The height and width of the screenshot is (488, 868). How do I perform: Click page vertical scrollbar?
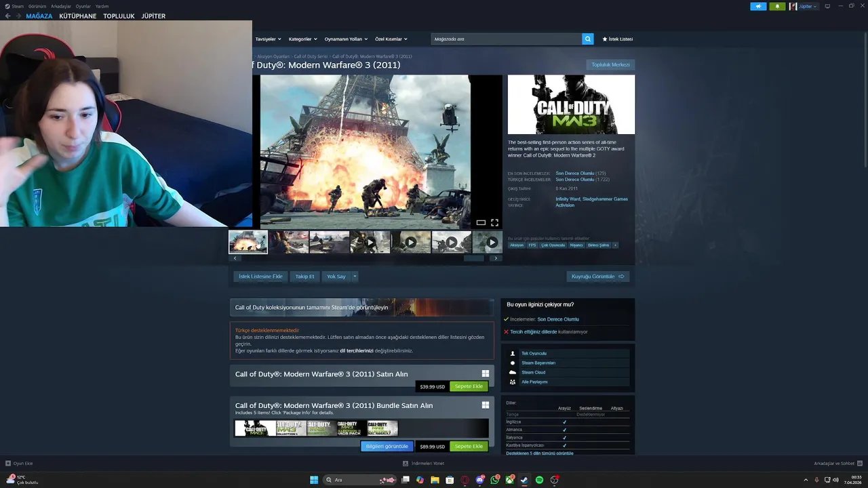pos(865,102)
